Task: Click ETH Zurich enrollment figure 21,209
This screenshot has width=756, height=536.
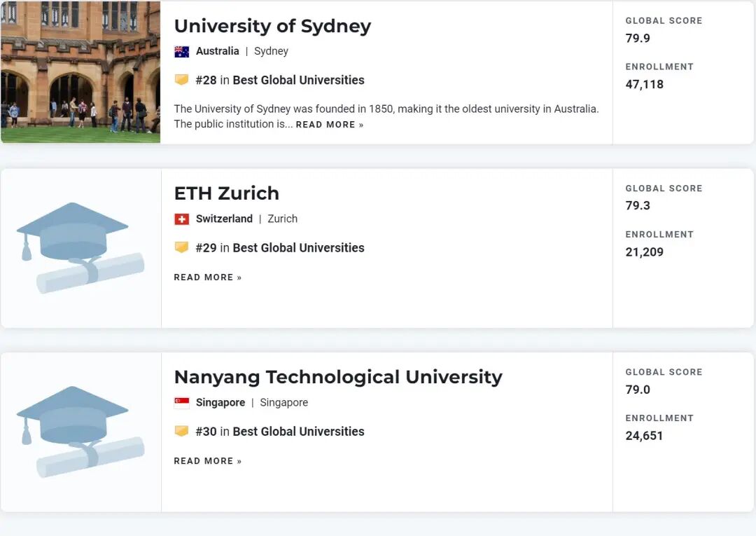Action: (644, 252)
